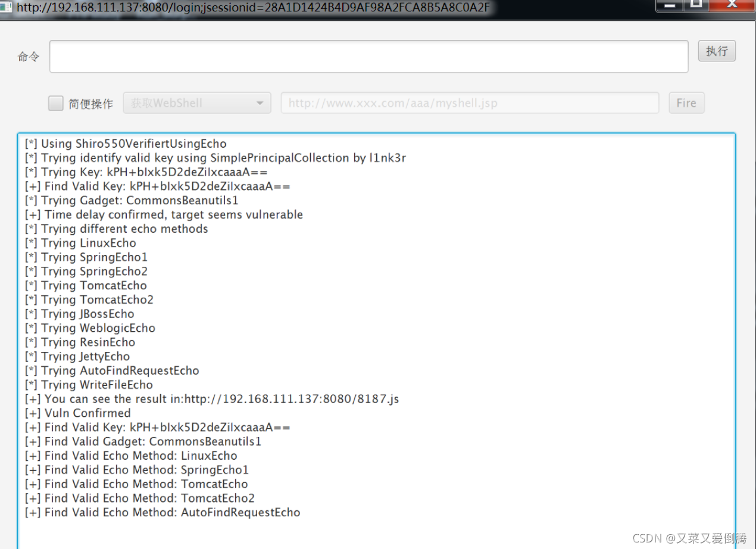Click 'Trying JBossEcho' log line
This screenshot has width=756, height=549.
point(80,314)
